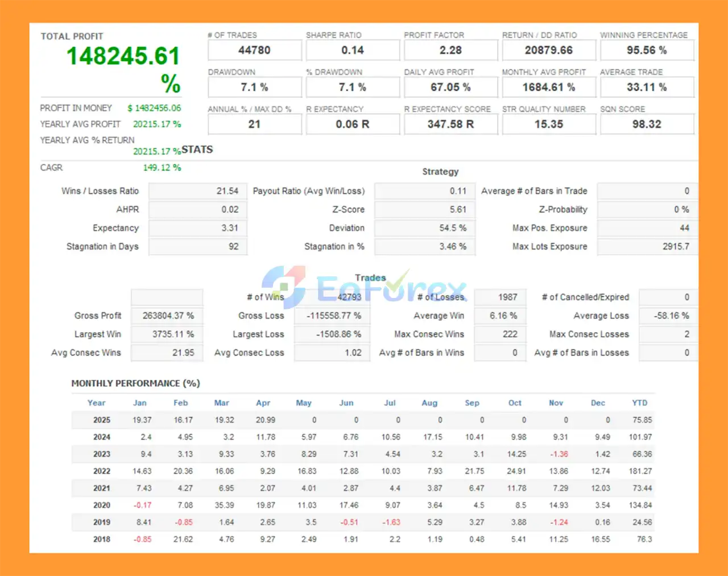Click the Profit Factor 2.28 box
This screenshot has width=728, height=576.
[450, 51]
